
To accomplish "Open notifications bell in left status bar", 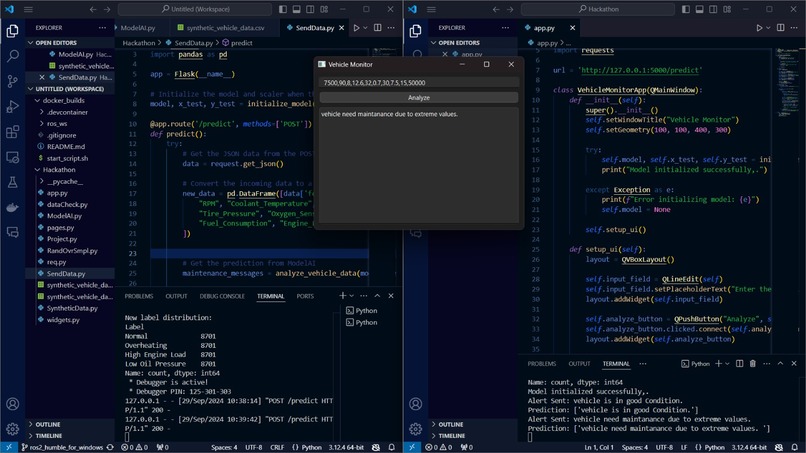I will coord(392,447).
